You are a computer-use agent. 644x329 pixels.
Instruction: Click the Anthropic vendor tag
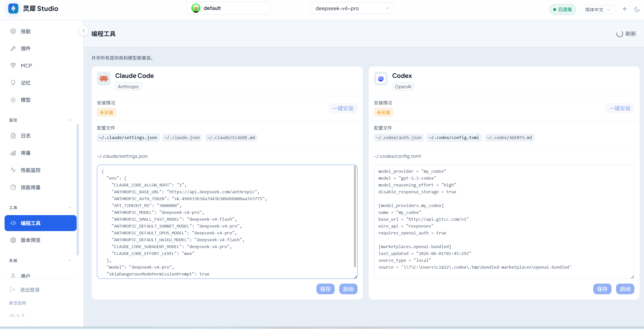tap(128, 86)
